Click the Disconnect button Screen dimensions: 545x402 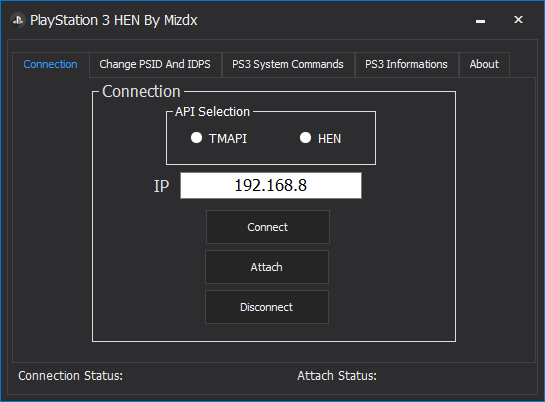point(267,307)
